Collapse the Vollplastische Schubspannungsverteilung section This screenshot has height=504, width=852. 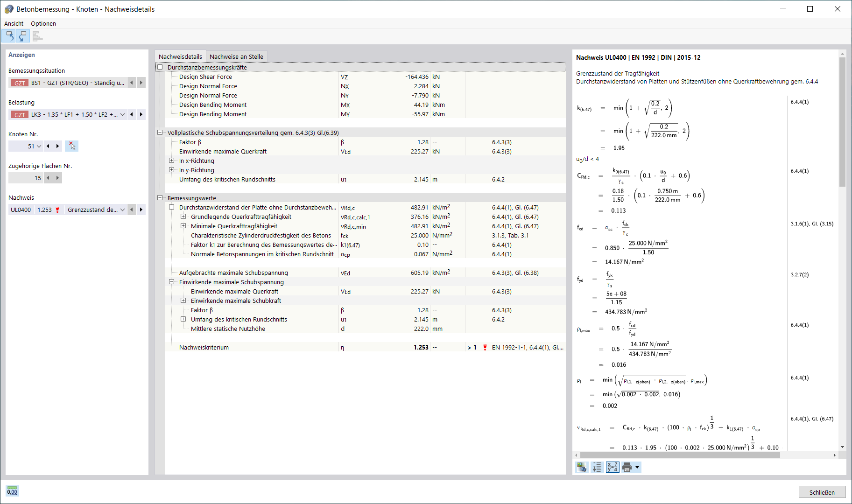(x=160, y=133)
